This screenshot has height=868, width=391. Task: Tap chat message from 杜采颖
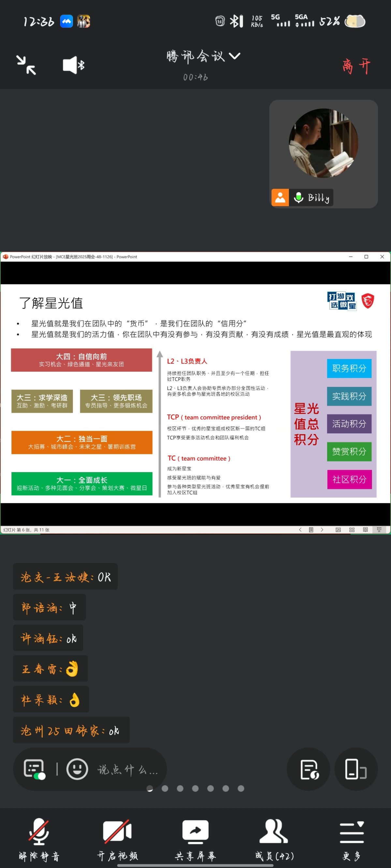coord(51,699)
